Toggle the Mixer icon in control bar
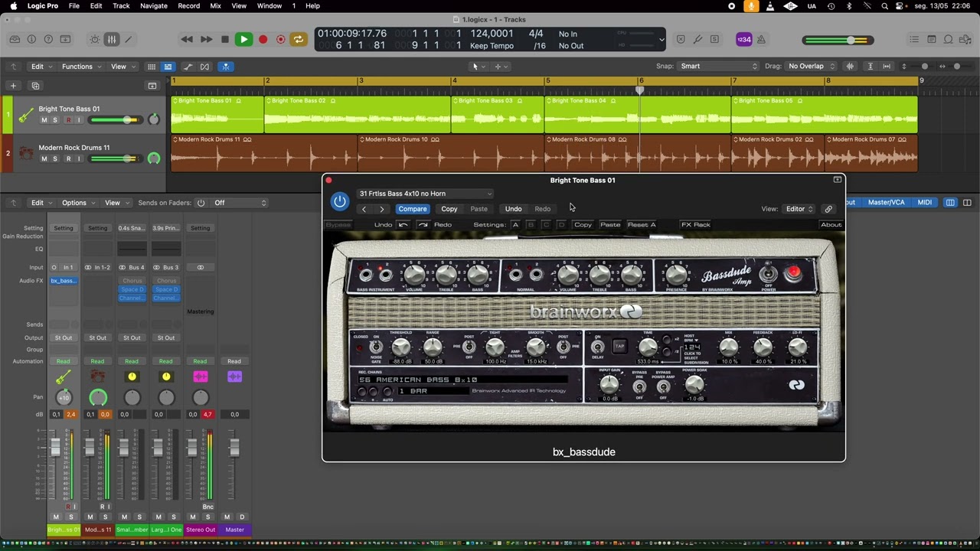Screen dimensions: 980x551 click(111, 39)
